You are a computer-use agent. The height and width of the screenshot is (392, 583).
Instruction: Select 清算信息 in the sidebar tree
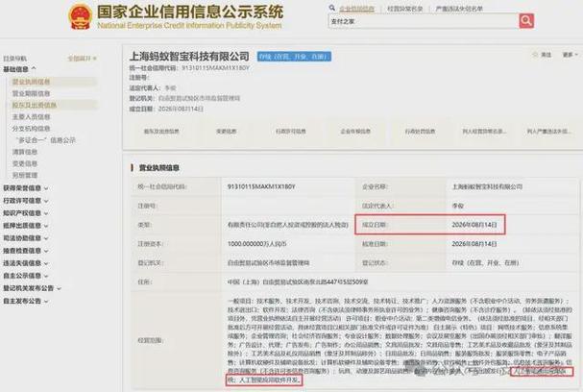pyautogui.click(x=25, y=152)
